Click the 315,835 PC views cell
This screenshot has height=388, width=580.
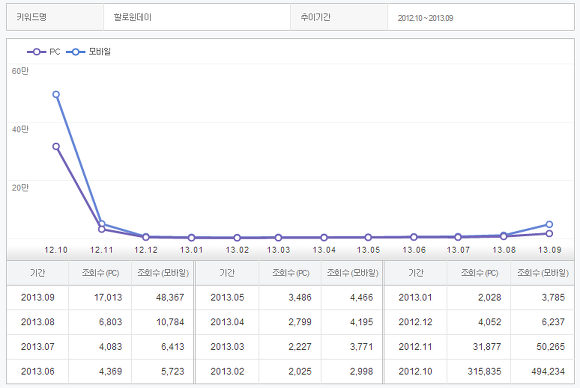[x=479, y=371]
